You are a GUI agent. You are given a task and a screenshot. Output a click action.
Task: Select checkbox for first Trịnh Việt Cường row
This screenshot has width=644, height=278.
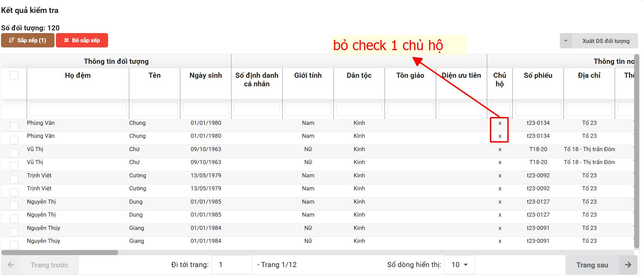(14, 179)
